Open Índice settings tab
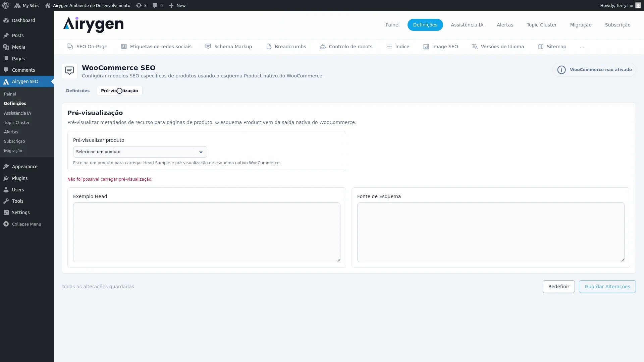This screenshot has width=644, height=362. (x=398, y=47)
